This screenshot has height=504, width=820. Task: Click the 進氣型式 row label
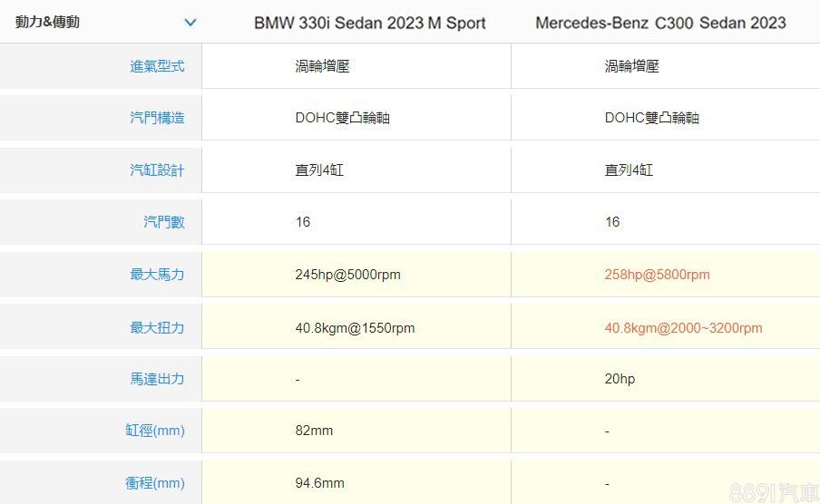pyautogui.click(x=156, y=66)
